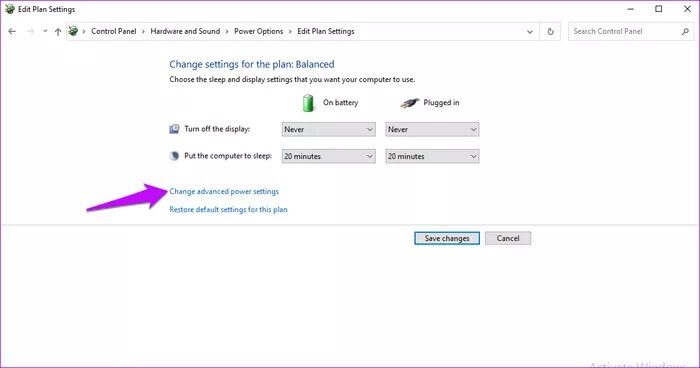
Task: Expand the chevron after Hardware and Sound
Action: pyautogui.click(x=227, y=32)
